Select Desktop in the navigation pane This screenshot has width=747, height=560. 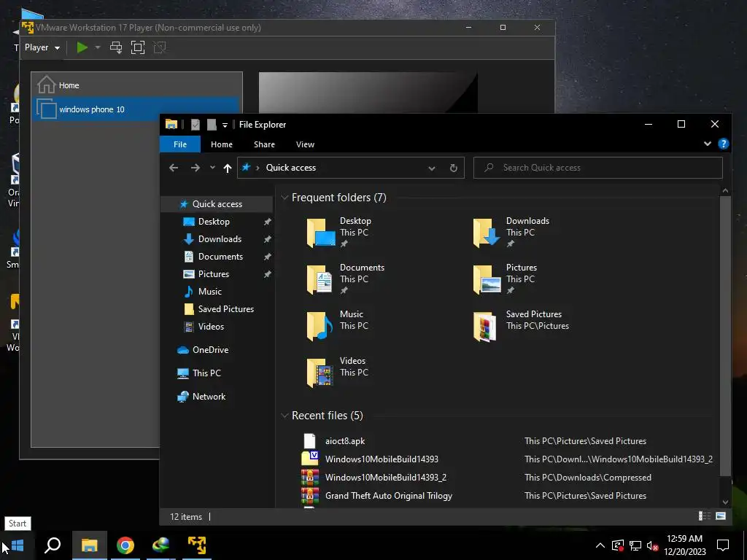coord(214,222)
